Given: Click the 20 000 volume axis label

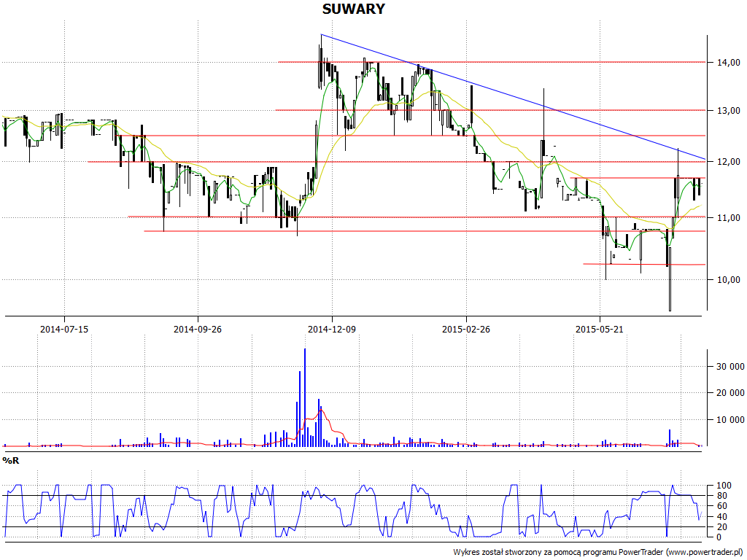Looking at the screenshot, I should coord(730,393).
